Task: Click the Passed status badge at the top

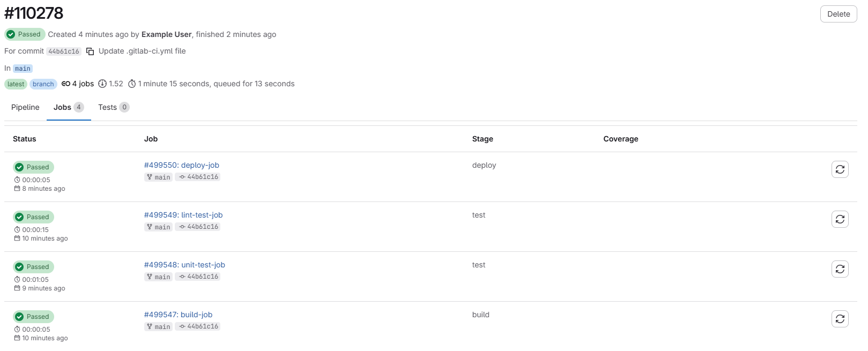Action: coord(24,34)
